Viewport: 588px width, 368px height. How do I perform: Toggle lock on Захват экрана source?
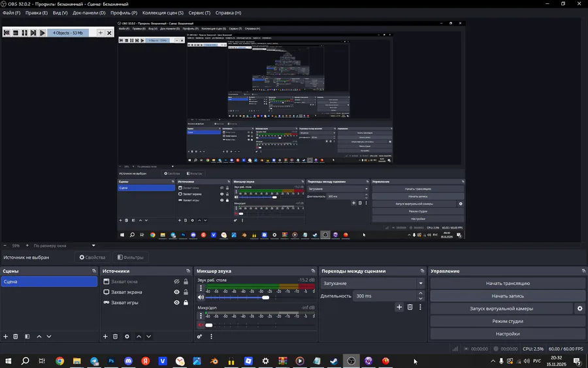click(186, 292)
